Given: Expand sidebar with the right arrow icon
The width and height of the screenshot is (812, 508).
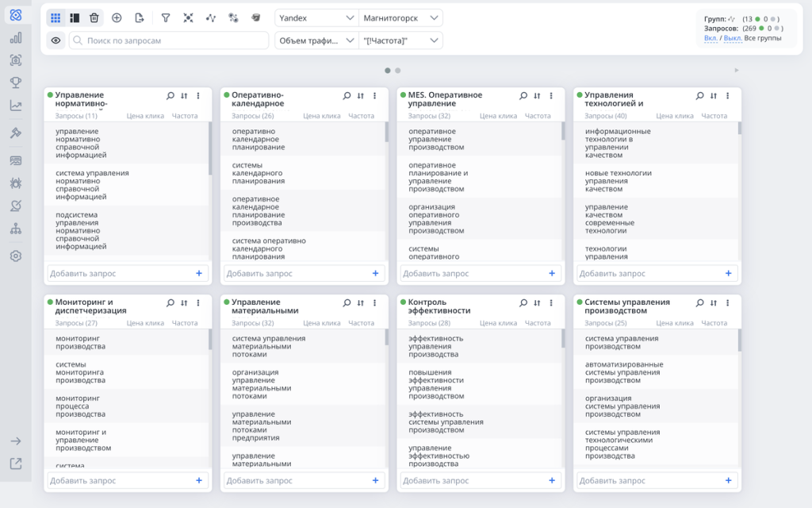Looking at the screenshot, I should click(x=16, y=441).
